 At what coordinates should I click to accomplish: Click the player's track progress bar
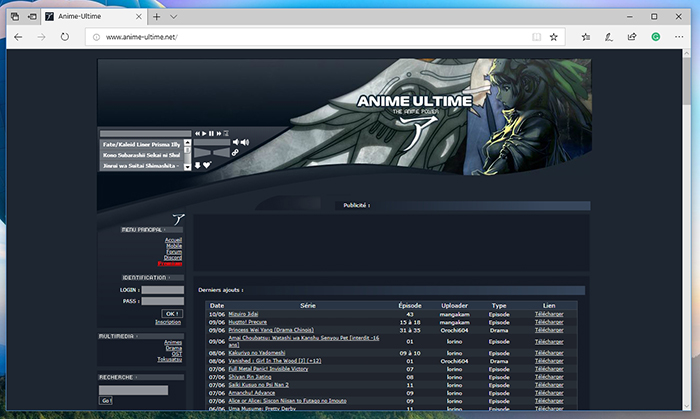tap(146, 133)
